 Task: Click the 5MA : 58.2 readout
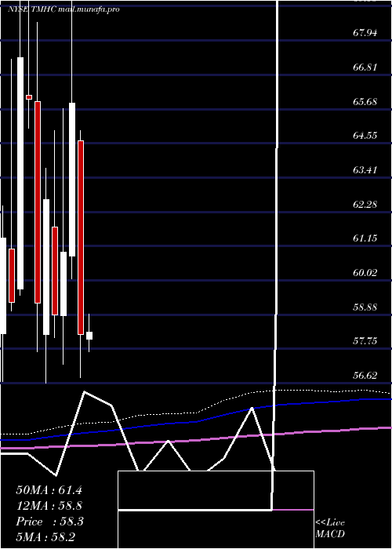45,536
